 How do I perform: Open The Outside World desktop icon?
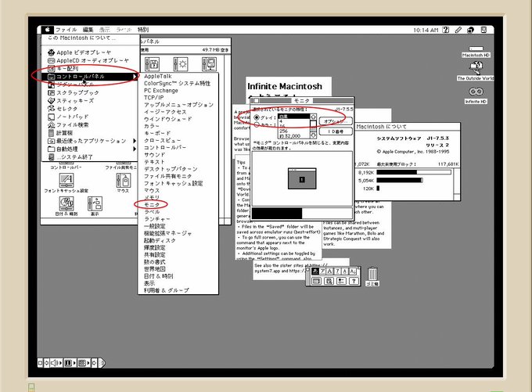476,71
